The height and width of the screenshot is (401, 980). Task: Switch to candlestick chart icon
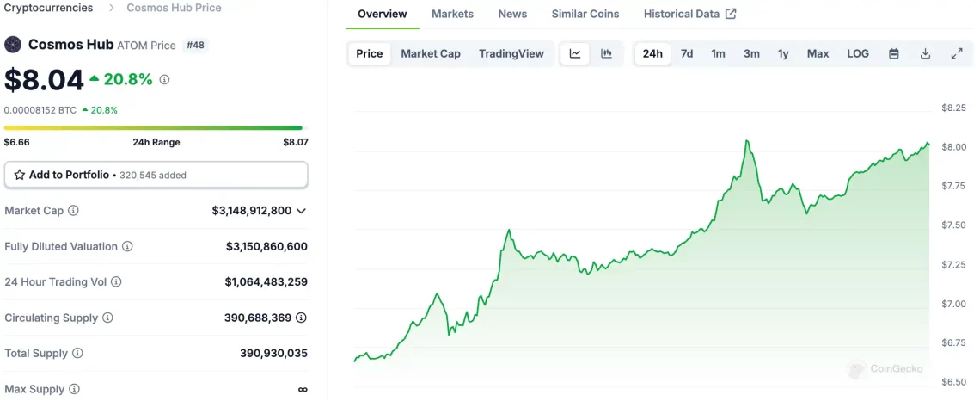[606, 54]
